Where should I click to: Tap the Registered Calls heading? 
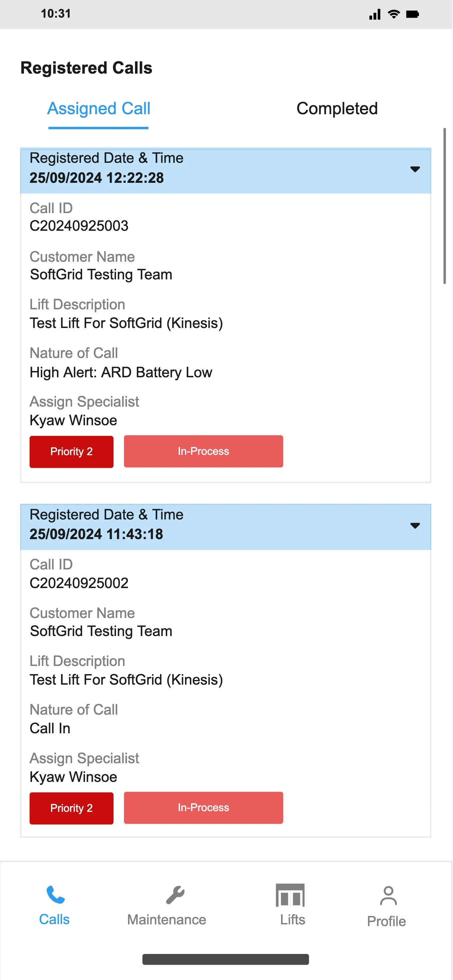click(x=86, y=68)
